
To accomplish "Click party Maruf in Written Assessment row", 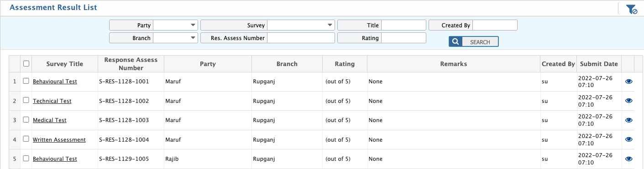I will click(x=173, y=140).
